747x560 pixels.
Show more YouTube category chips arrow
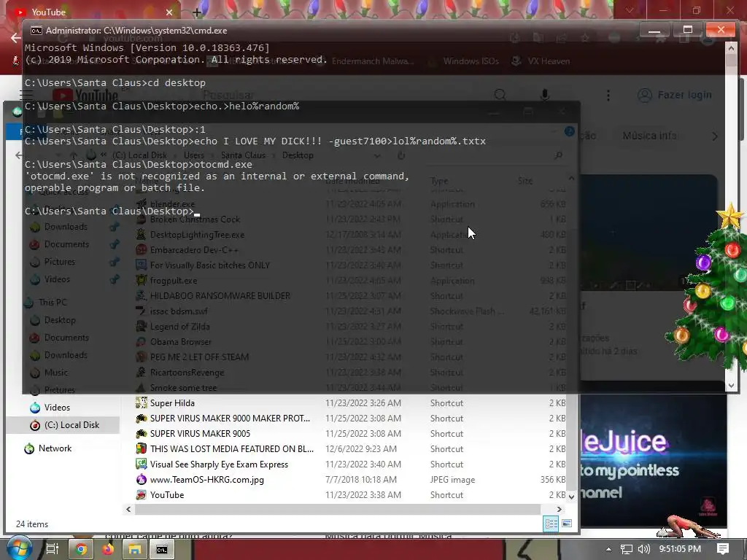(715, 136)
